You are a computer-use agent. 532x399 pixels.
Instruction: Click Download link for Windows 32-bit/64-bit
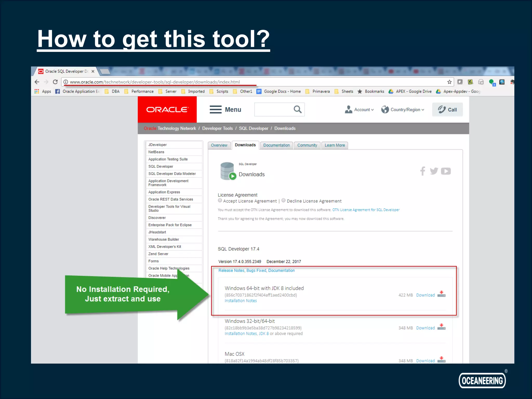425,328
